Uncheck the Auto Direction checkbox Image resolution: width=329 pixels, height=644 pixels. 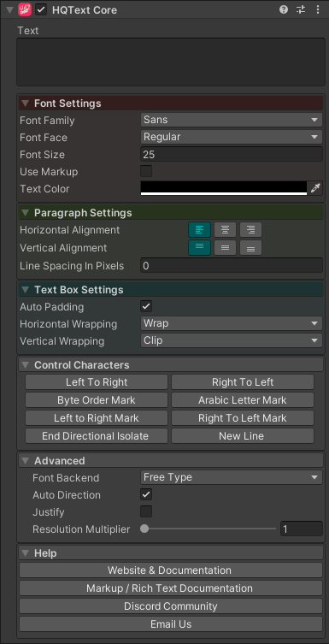click(146, 494)
